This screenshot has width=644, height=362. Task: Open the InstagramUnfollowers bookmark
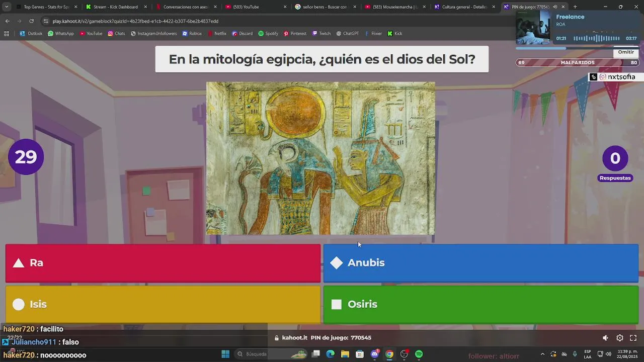click(x=153, y=34)
